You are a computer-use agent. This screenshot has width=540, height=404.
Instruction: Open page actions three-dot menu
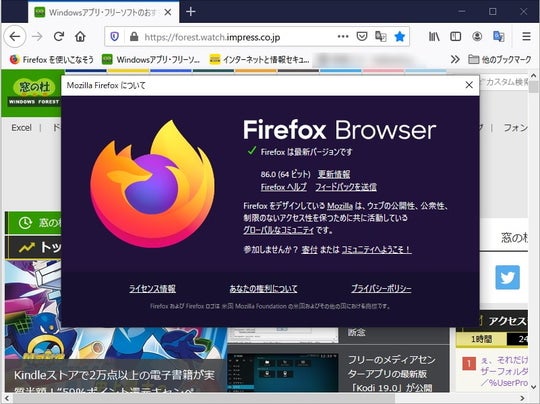[x=343, y=37]
